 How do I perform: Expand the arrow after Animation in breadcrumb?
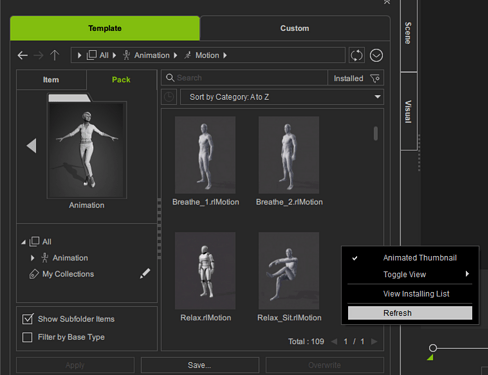click(x=176, y=55)
